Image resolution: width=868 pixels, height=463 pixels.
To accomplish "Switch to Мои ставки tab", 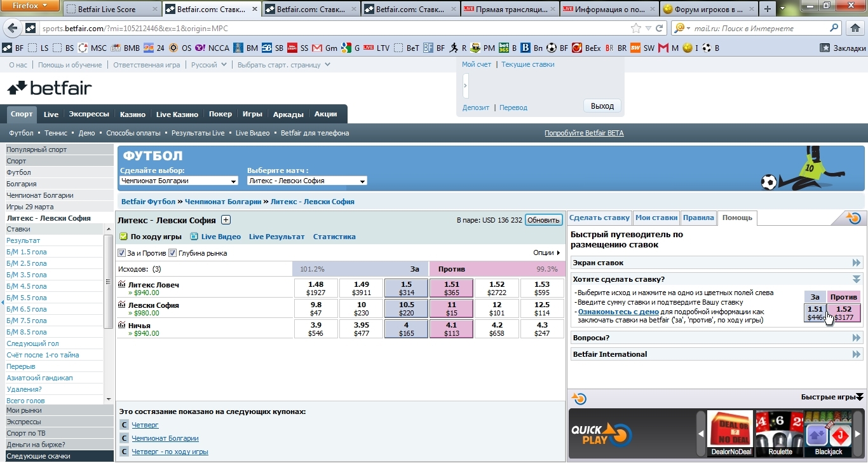I will click(x=656, y=218).
